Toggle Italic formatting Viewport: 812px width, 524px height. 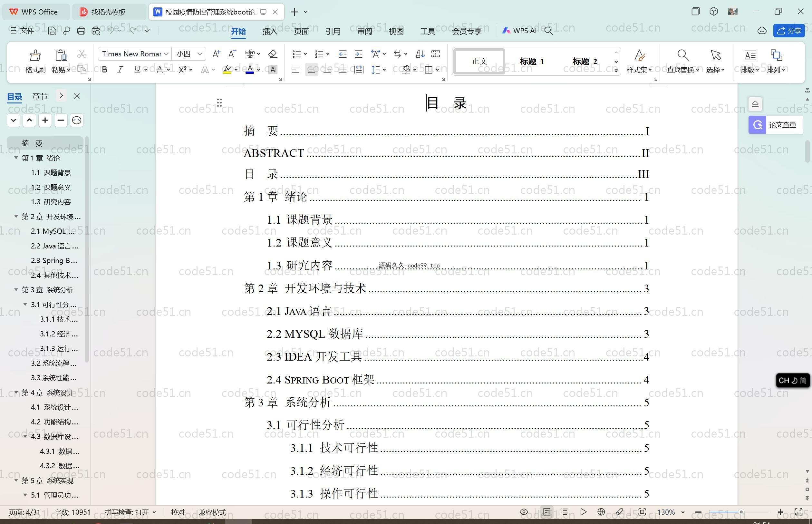[120, 70]
